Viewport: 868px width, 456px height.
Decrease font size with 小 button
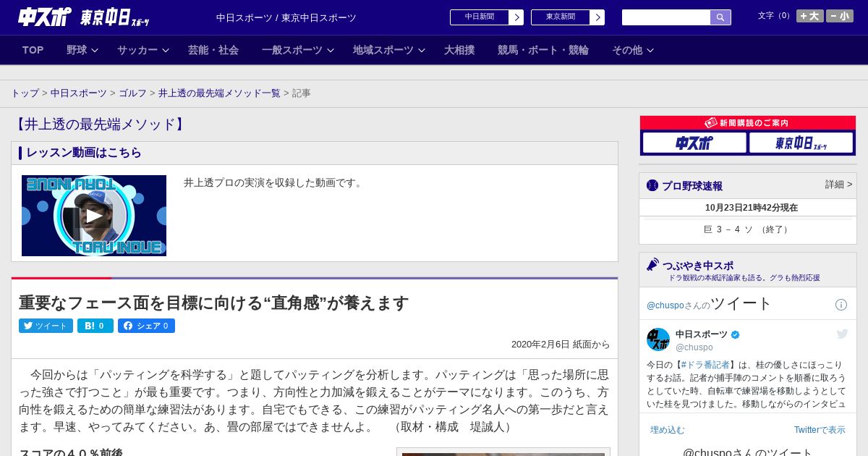tap(840, 16)
